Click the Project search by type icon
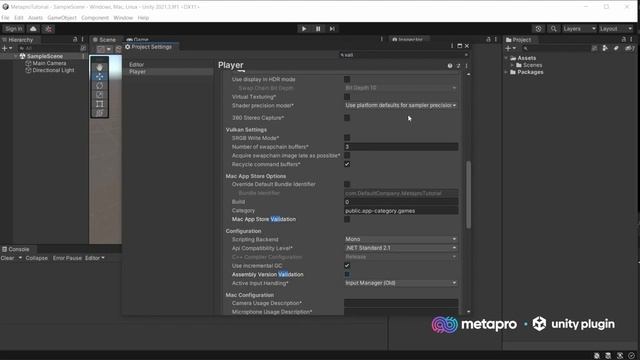The image size is (640, 360). (605, 48)
